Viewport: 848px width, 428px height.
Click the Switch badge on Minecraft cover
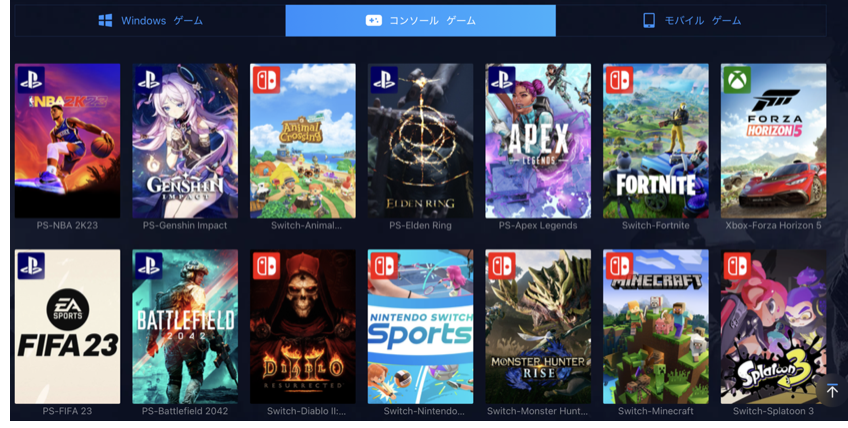[x=619, y=266]
